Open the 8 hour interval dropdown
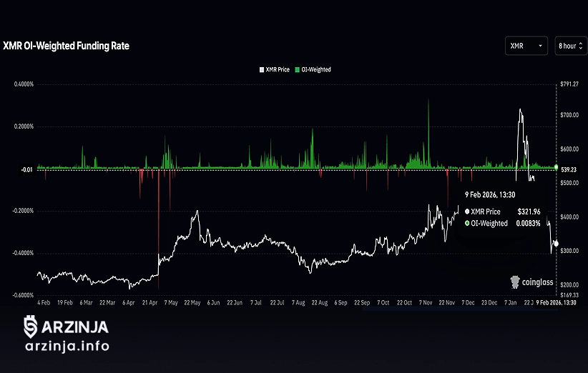 tap(570, 46)
